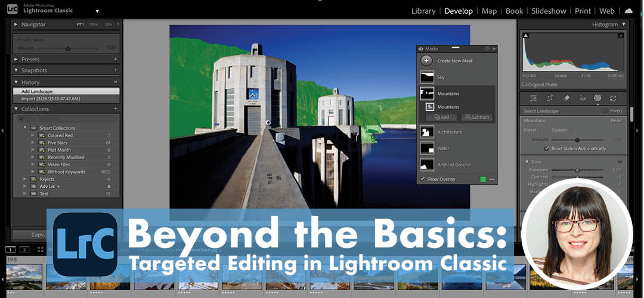Switch to the Web module
This screenshot has width=644, height=298.
pos(607,11)
